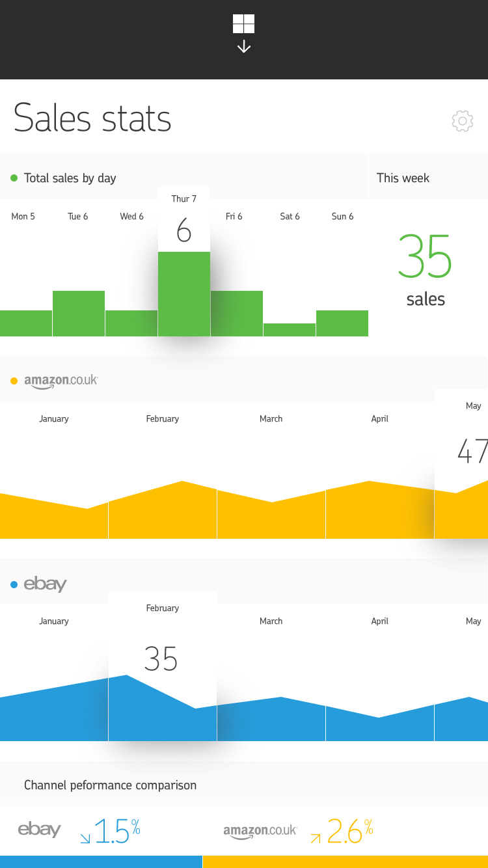The image size is (488, 868).
Task: Click the amazon.co.uk logo in channel comparison
Action: (260, 831)
